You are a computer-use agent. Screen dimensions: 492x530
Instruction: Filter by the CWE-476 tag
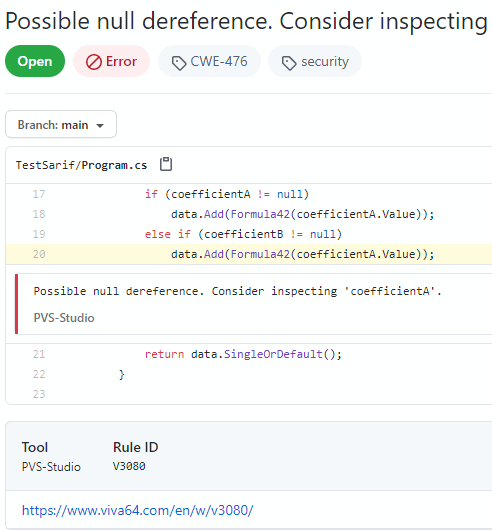(210, 61)
